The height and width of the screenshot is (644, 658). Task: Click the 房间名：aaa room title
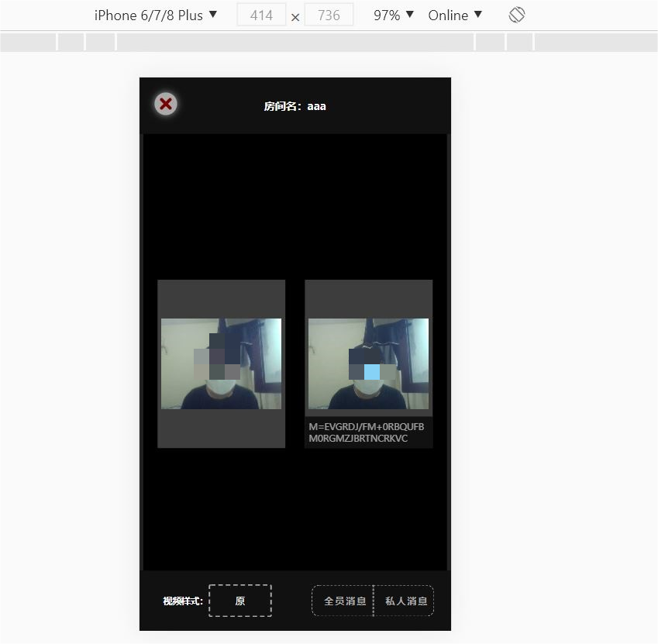click(295, 106)
